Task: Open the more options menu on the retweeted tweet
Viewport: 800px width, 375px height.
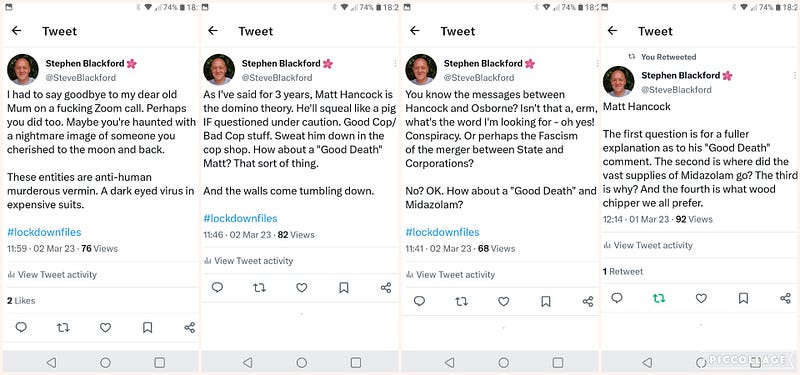Action: click(794, 75)
